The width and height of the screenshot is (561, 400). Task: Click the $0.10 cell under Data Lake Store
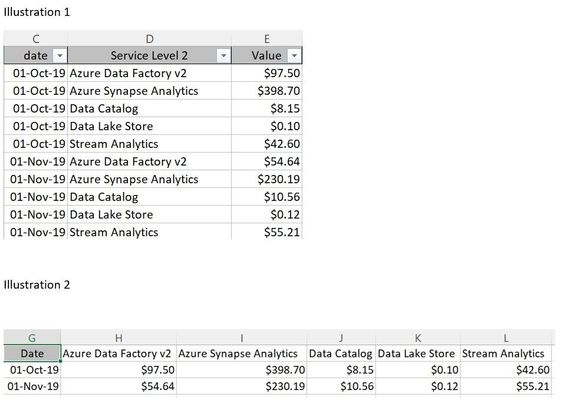(418, 370)
